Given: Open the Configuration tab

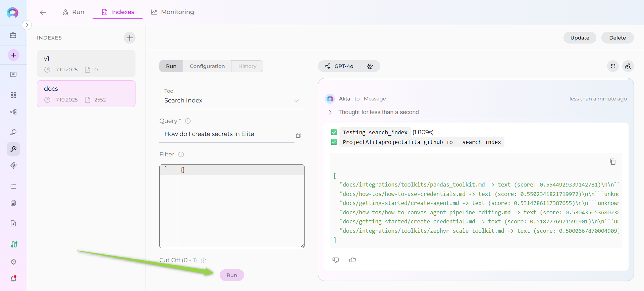Looking at the screenshot, I should [207, 66].
